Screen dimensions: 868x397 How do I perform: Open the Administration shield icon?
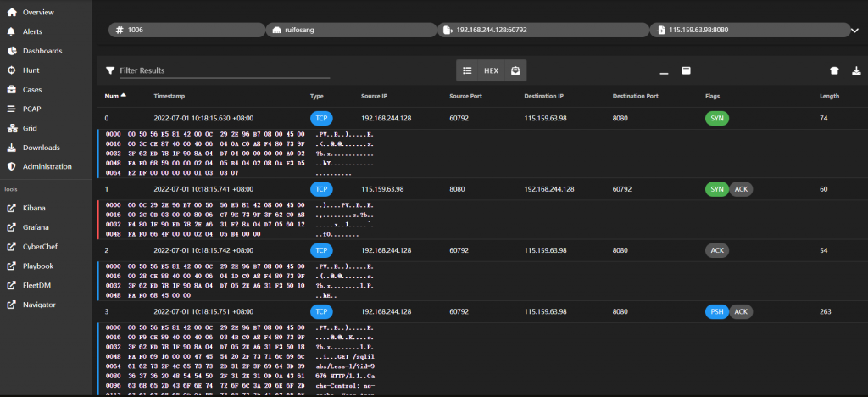[12, 166]
